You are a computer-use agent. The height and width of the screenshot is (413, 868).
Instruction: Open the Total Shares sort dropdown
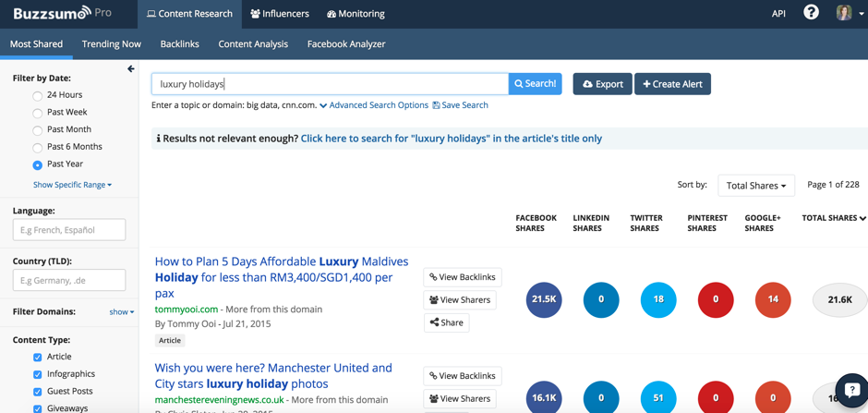pyautogui.click(x=756, y=186)
